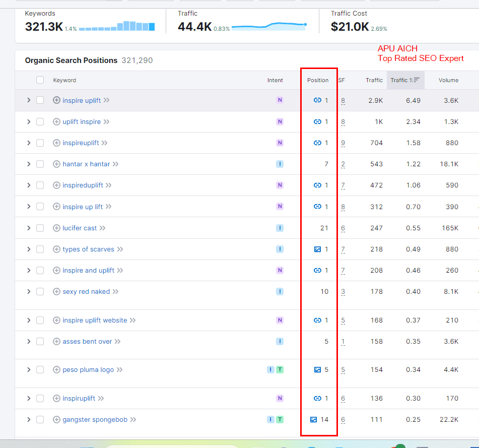The width and height of the screenshot is (479, 448).
Task: Click the plus icon beside 'inspire uplift'
Action: 56,100
